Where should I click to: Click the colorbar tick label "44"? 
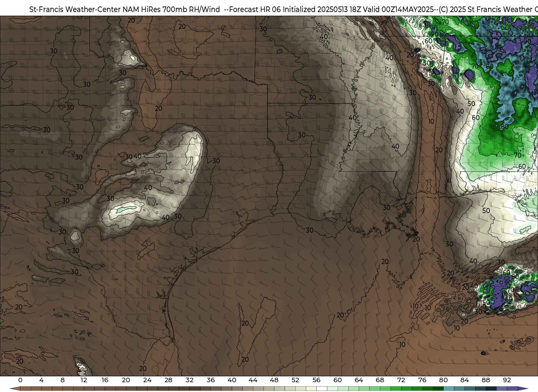(253, 380)
